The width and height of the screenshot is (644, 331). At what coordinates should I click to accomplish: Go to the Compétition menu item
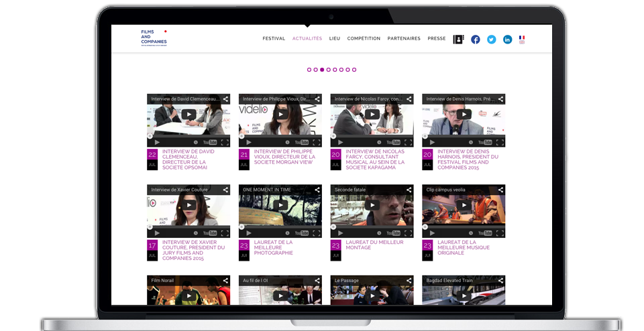pos(364,39)
